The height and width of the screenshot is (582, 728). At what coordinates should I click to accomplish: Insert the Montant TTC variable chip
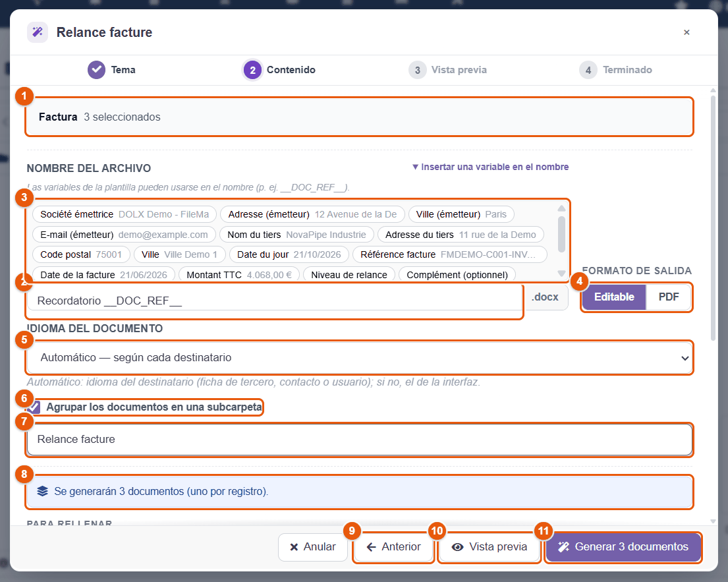(x=239, y=274)
